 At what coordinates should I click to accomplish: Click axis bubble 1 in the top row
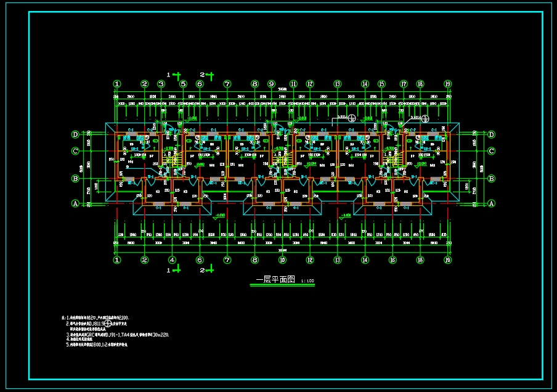pos(117,84)
